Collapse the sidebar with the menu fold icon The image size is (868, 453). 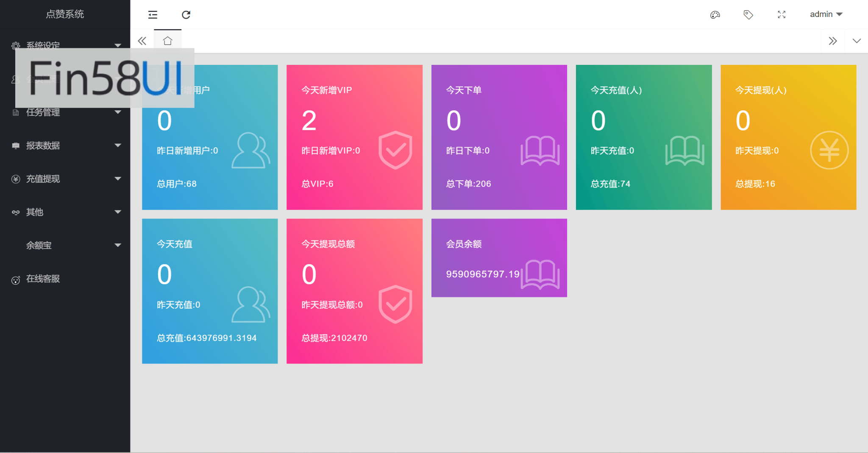tap(153, 15)
